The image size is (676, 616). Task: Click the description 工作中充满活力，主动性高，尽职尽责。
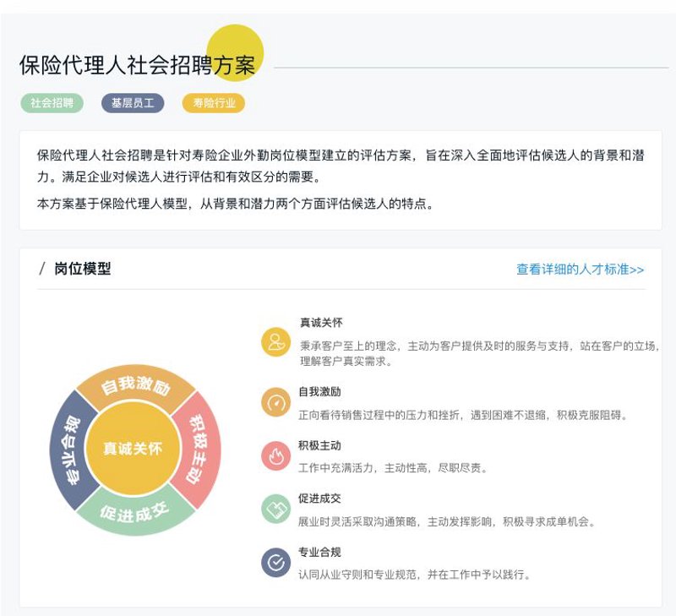tap(393, 468)
